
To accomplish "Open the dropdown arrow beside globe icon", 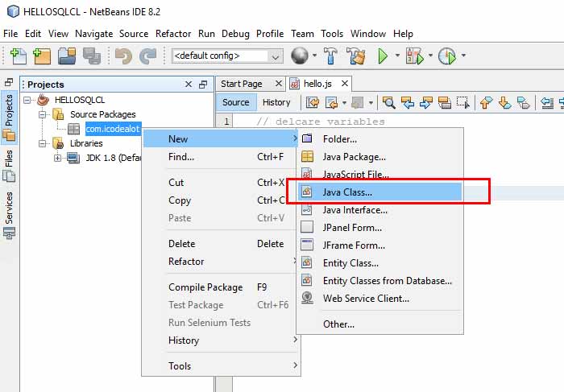I will pos(314,56).
